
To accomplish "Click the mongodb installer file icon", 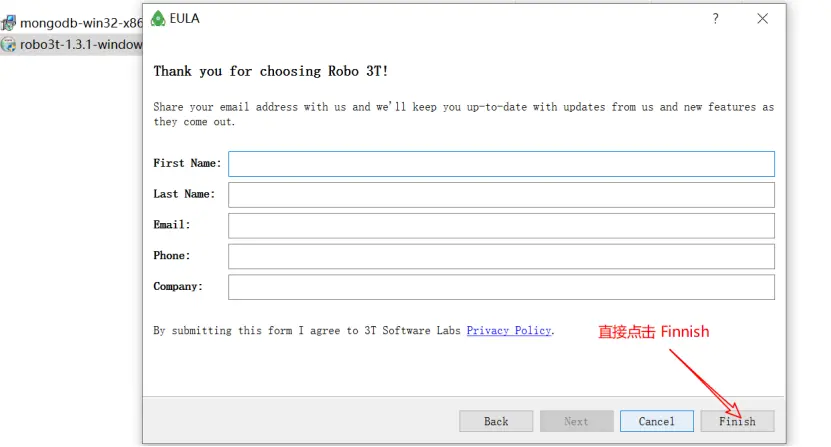I will pos(8,23).
